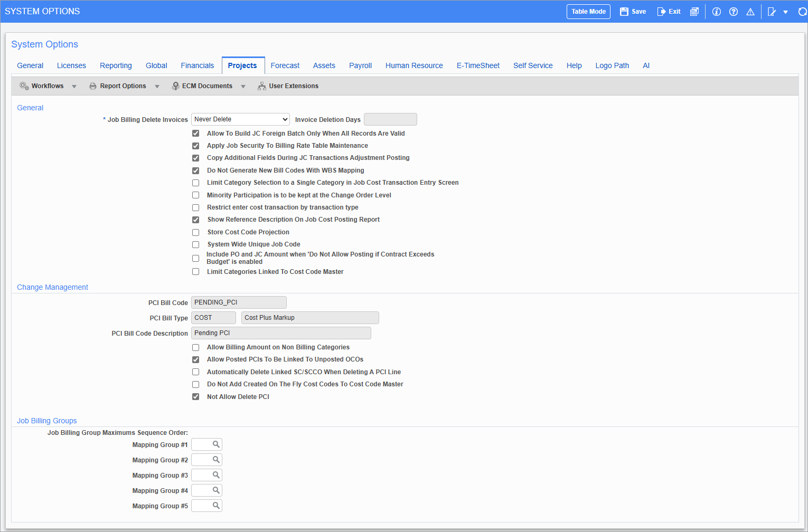Expand the Report Options dropdown arrow

(157, 85)
